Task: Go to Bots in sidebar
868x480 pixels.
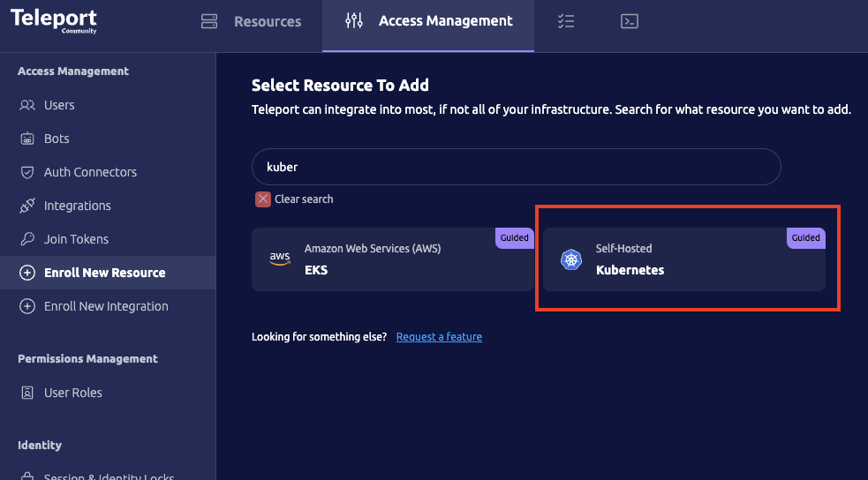Action: pos(108,139)
